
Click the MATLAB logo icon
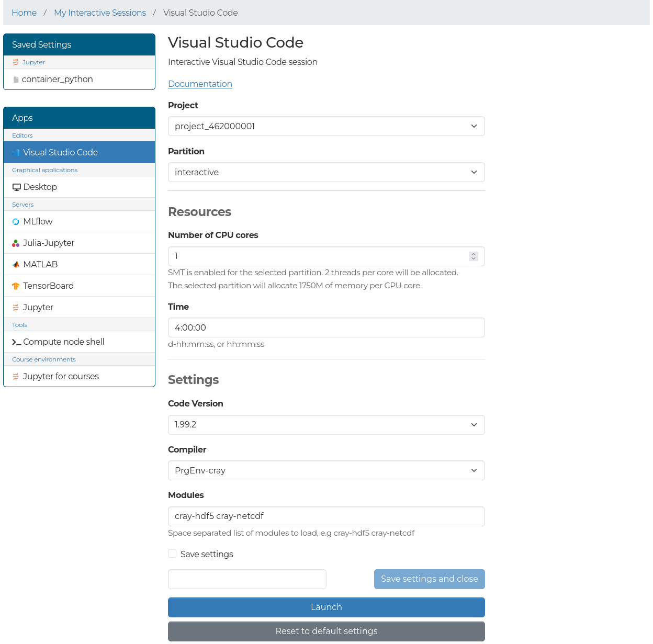pos(16,265)
